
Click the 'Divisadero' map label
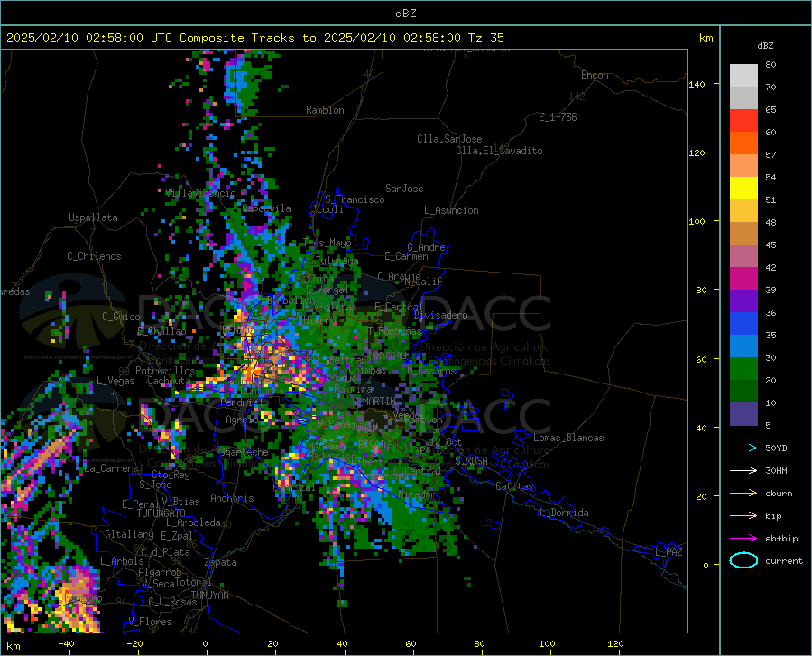[x=440, y=315]
